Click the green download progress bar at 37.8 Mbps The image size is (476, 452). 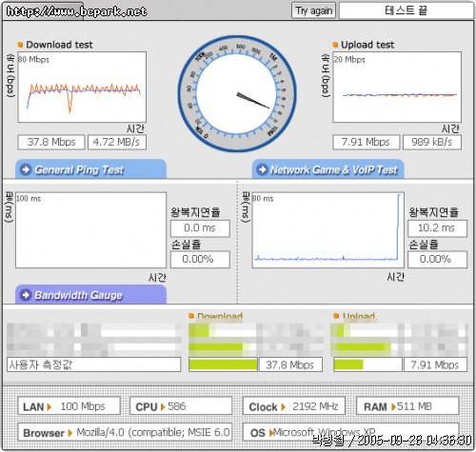tap(223, 364)
